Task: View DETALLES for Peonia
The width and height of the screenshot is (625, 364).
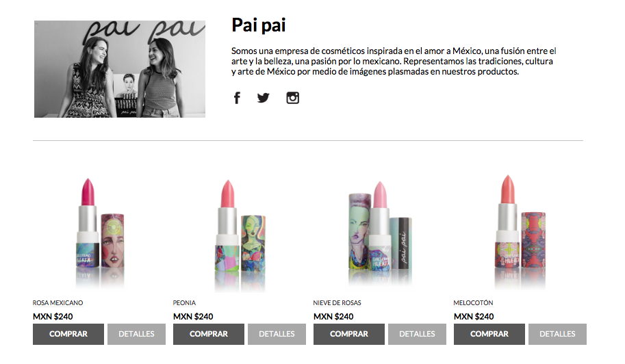Action: point(277,334)
